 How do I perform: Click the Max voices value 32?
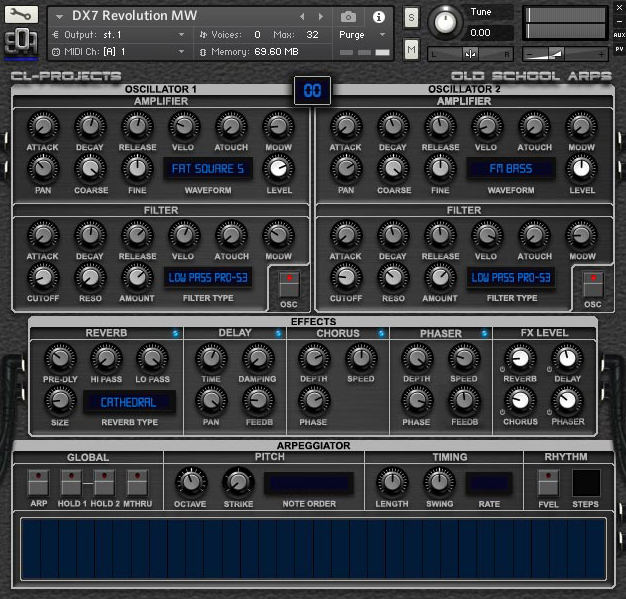pyautogui.click(x=312, y=35)
